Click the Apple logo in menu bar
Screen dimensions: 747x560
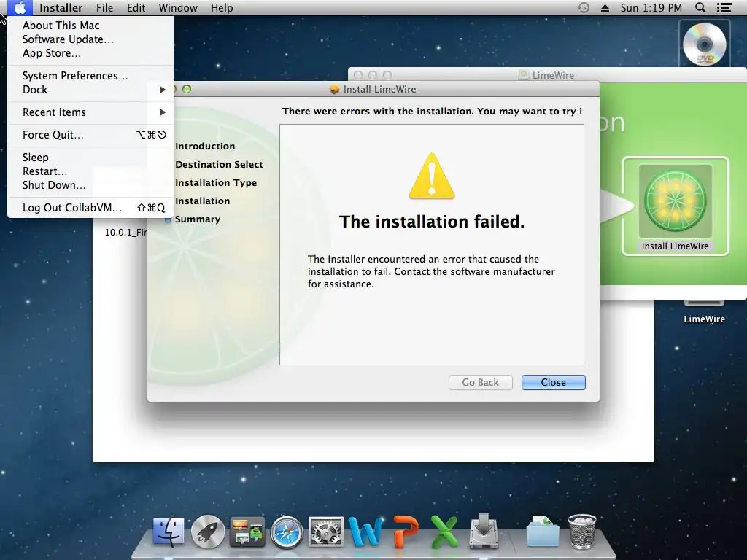20,7
